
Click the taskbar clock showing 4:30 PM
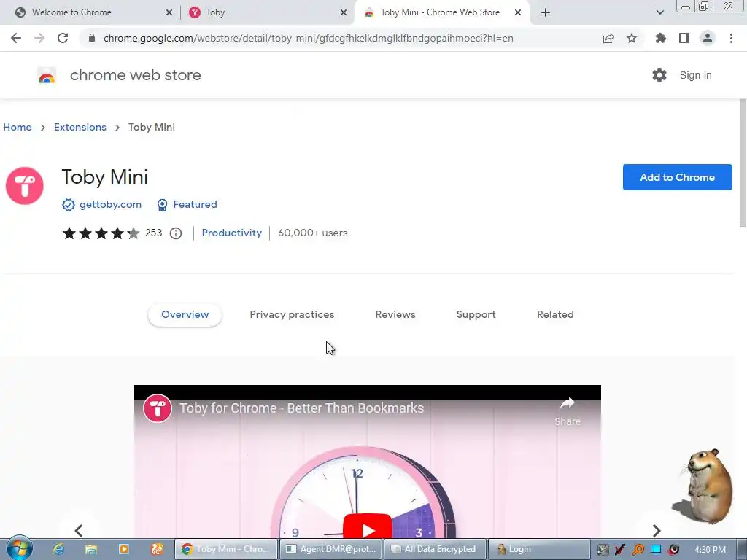[x=710, y=550]
